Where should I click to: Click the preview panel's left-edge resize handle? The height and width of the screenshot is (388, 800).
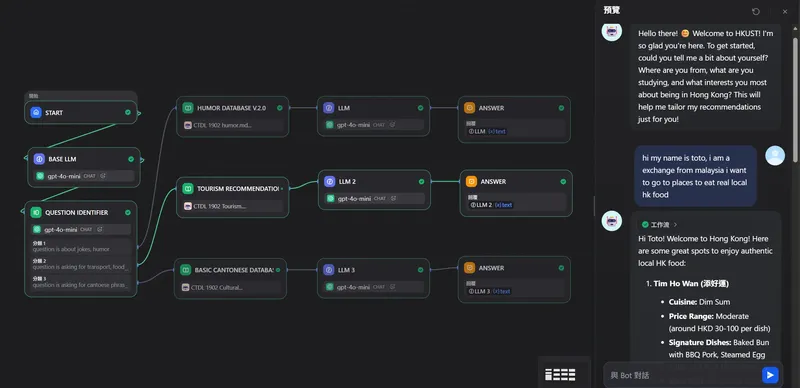click(x=594, y=206)
